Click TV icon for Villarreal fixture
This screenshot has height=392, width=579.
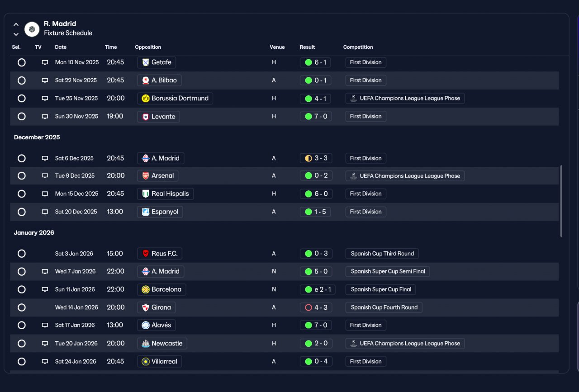[x=45, y=362]
